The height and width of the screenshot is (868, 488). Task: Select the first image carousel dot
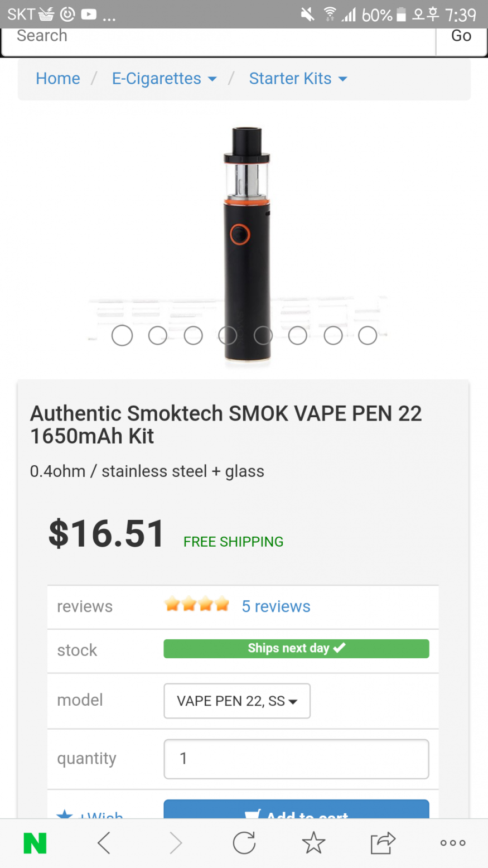pyautogui.click(x=122, y=336)
